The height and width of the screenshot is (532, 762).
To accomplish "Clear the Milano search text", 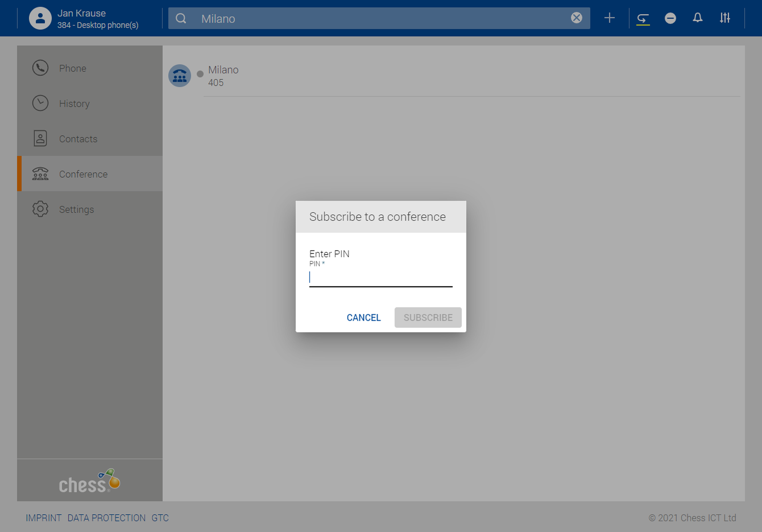I will tap(576, 18).
